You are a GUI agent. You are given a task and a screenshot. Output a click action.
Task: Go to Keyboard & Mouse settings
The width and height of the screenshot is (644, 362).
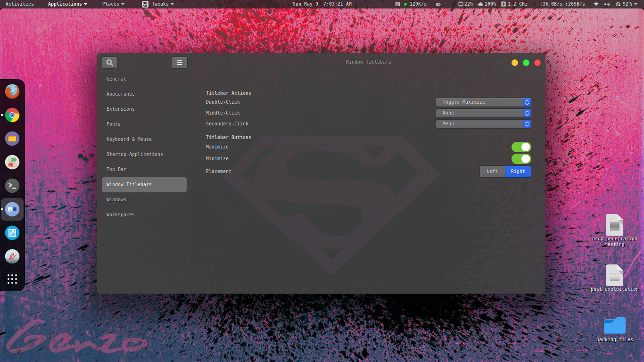tap(129, 140)
